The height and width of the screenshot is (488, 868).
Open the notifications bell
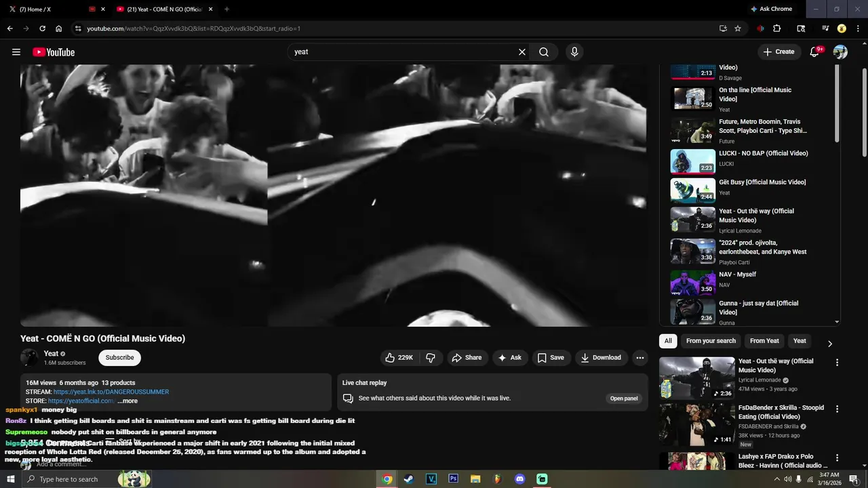(x=815, y=52)
